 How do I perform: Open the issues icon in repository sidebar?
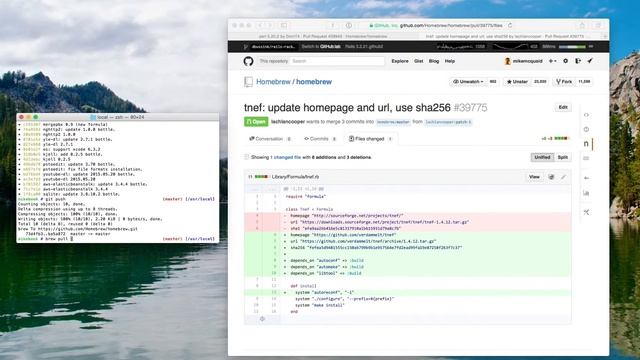pos(586,129)
